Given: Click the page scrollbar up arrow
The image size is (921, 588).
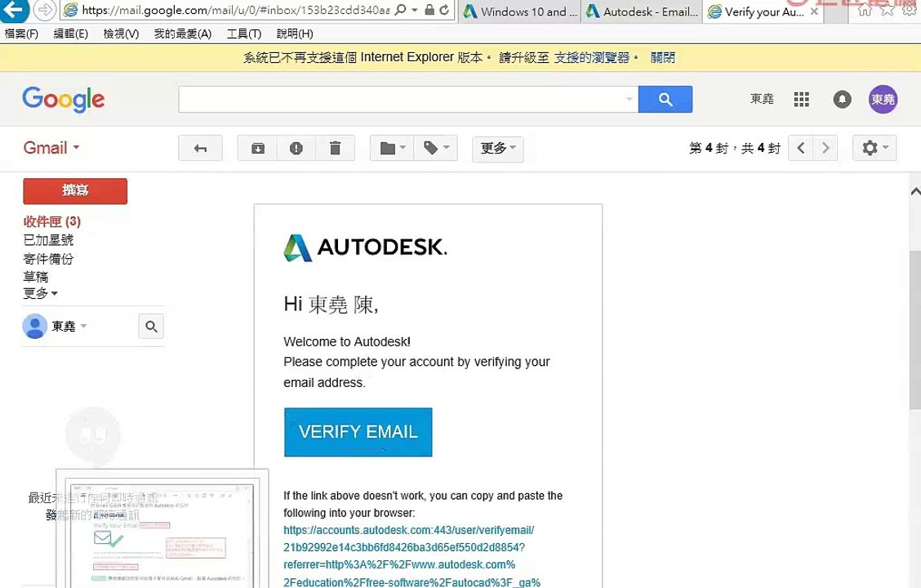Looking at the screenshot, I should pos(915,191).
